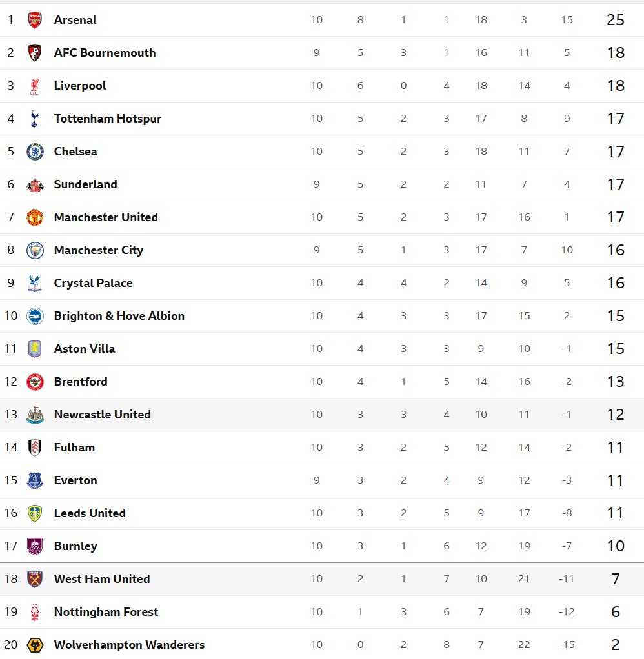Click the Newcastle United crest icon
Image resolution: width=644 pixels, height=659 pixels.
pyautogui.click(x=35, y=415)
